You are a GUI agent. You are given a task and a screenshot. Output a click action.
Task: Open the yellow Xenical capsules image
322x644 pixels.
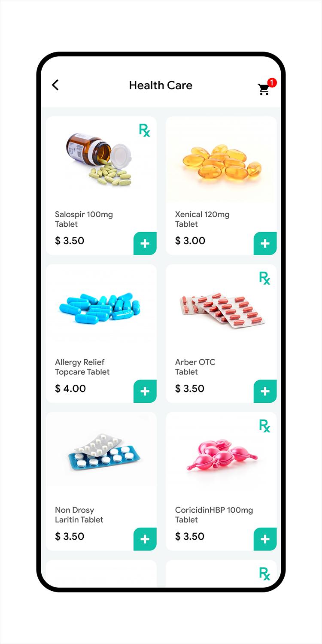pyautogui.click(x=222, y=161)
